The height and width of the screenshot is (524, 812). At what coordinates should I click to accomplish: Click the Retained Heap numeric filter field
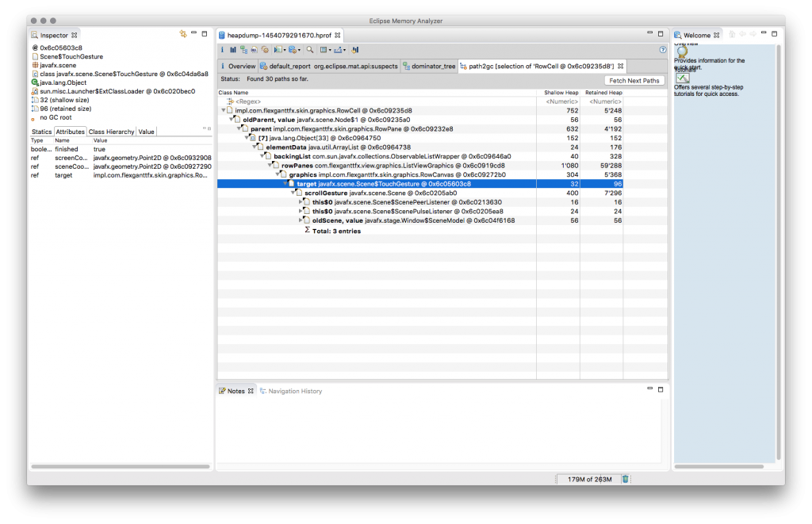click(x=602, y=101)
